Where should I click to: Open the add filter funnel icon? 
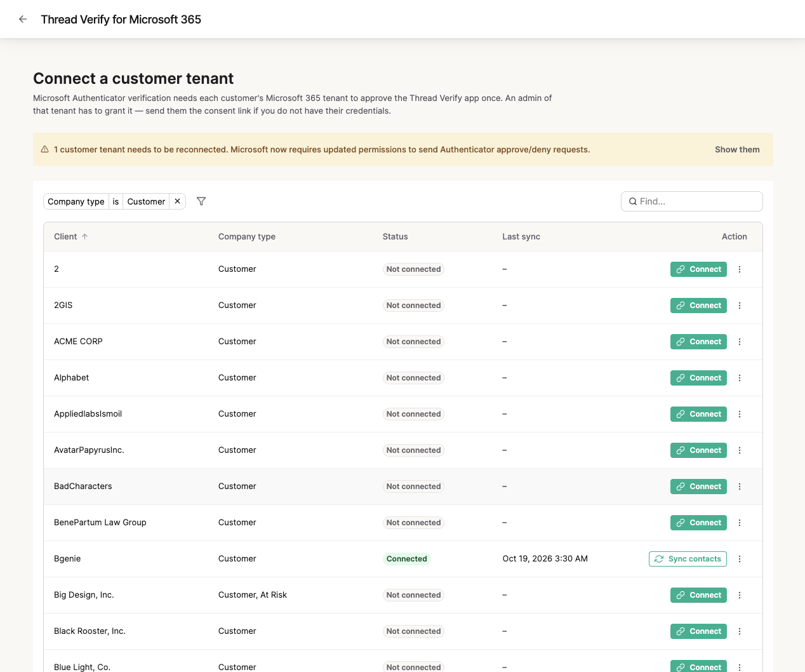coord(201,201)
